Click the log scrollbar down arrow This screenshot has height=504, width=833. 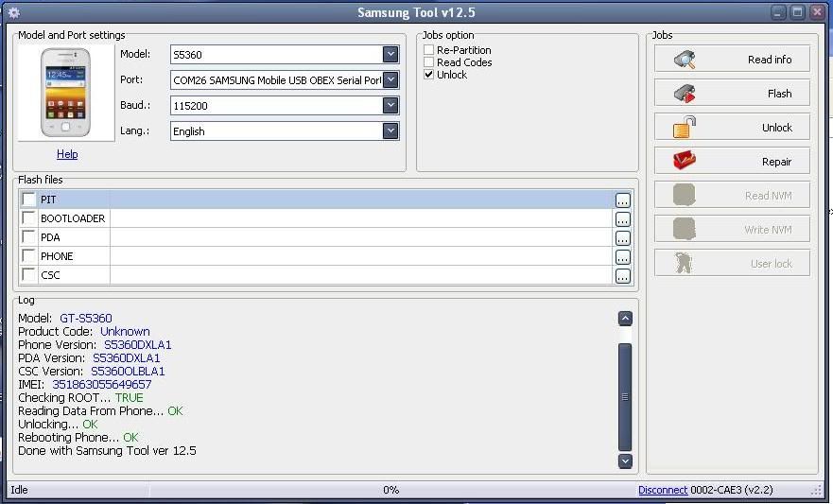pos(625,461)
